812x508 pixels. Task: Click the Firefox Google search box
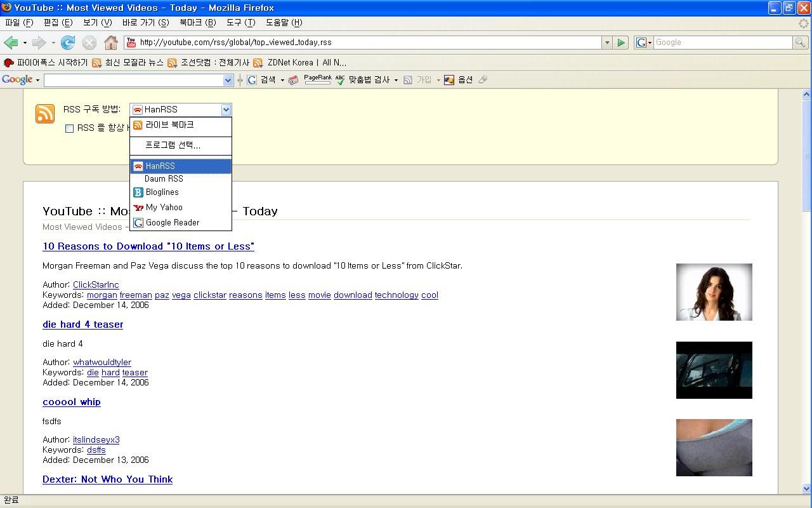coord(723,43)
